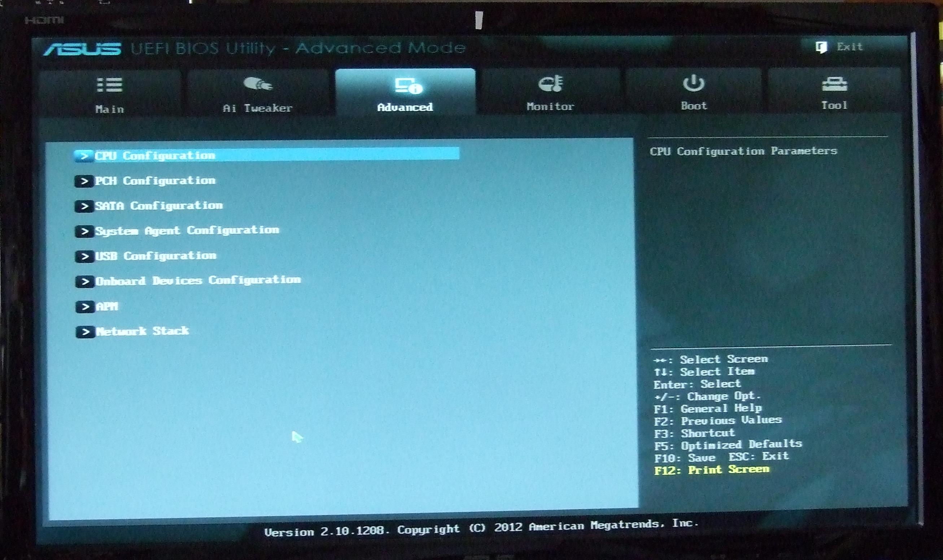This screenshot has height=560, width=943.
Task: Expand arrow beside CPU Configuration
Action: click(x=84, y=156)
